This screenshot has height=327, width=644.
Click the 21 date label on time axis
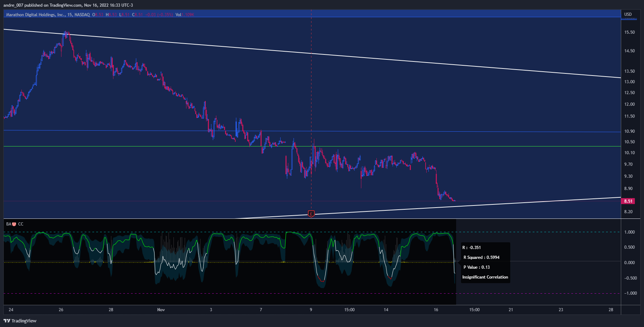511,310
